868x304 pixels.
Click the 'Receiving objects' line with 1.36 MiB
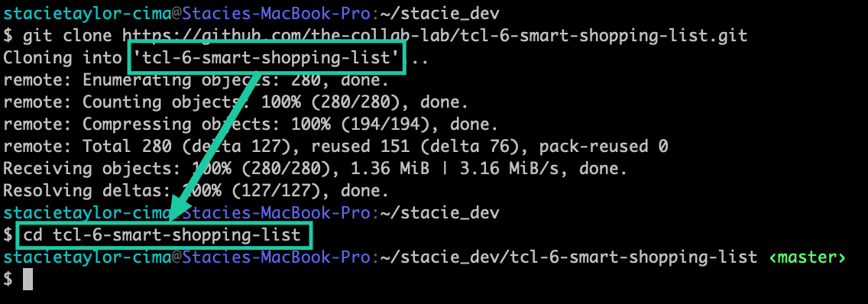click(316, 169)
